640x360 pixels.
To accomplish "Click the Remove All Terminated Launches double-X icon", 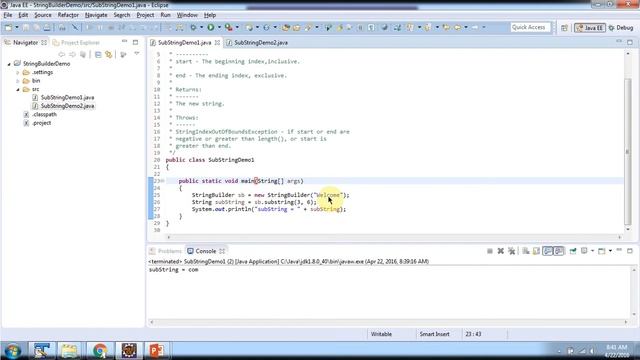I will click(511, 251).
